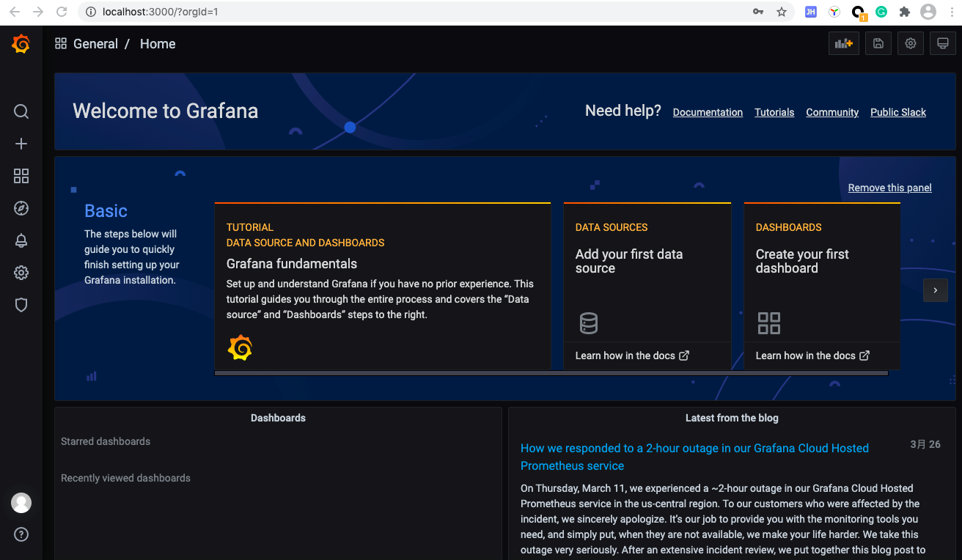Click Learn how in docs under Data Sources

point(632,355)
